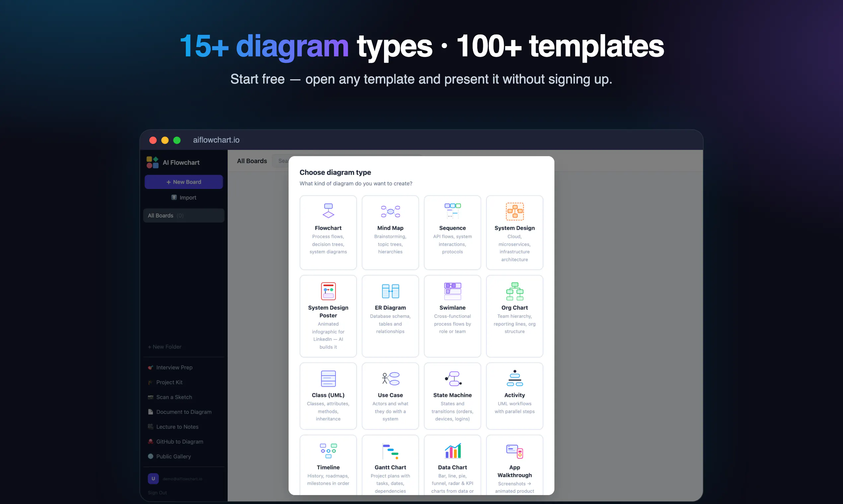Click the AI Flowchart logo icon
Screen dimensions: 843x504
tap(152, 162)
